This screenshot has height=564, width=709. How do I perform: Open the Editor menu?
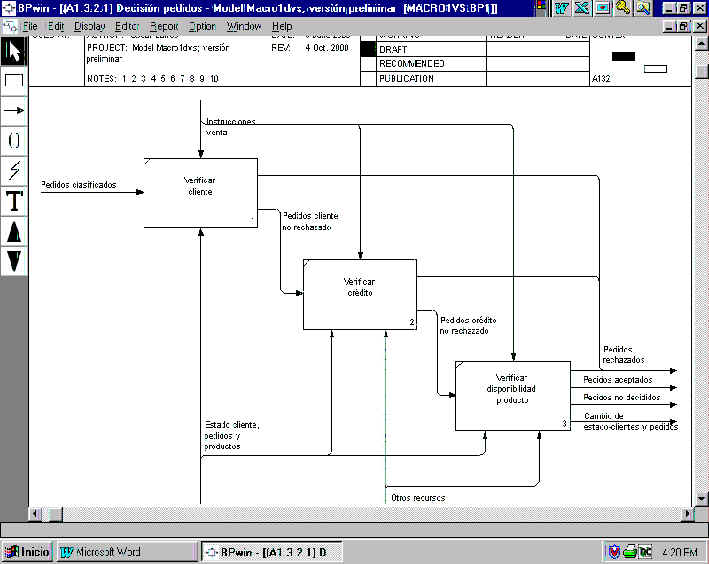(127, 26)
